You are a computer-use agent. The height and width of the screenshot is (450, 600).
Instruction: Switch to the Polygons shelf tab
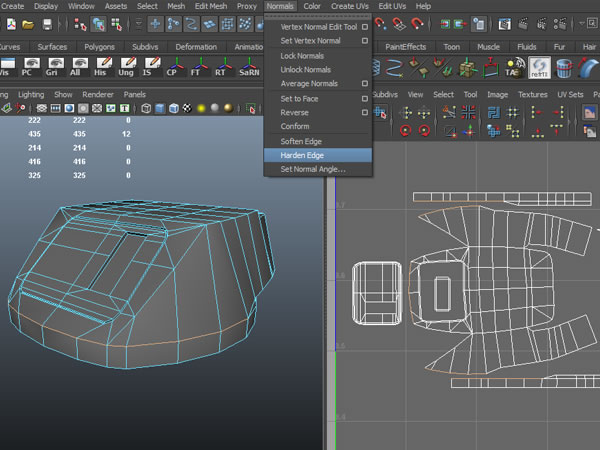[x=99, y=47]
